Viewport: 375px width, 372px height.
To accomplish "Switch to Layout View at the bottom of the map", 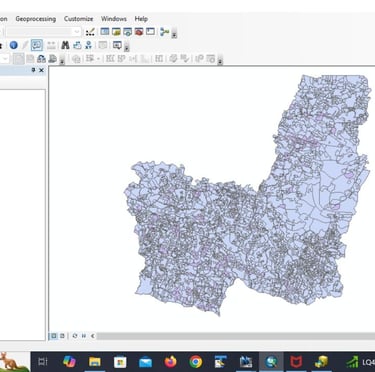I will [62, 336].
